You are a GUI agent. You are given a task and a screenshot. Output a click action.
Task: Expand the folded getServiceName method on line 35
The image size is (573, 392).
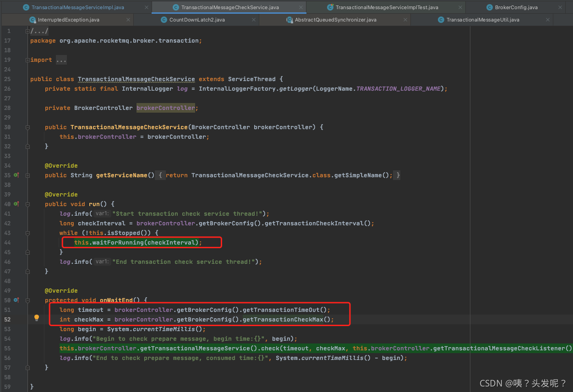27,175
